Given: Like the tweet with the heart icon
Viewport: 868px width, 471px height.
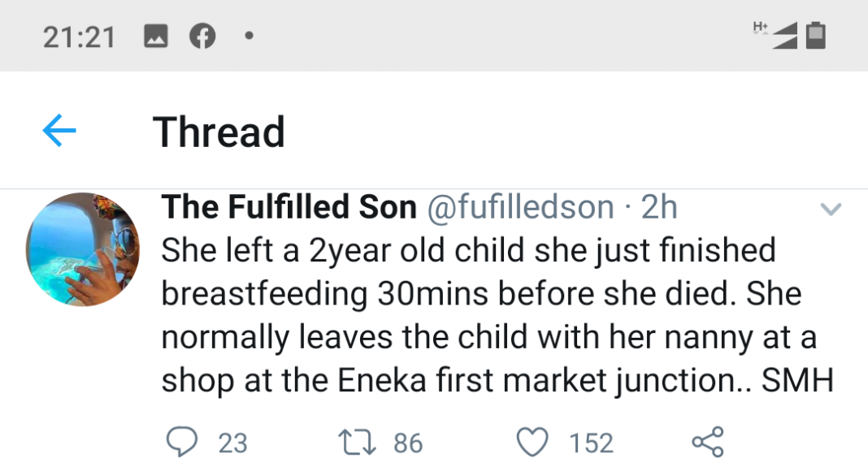Looking at the screenshot, I should [x=532, y=442].
